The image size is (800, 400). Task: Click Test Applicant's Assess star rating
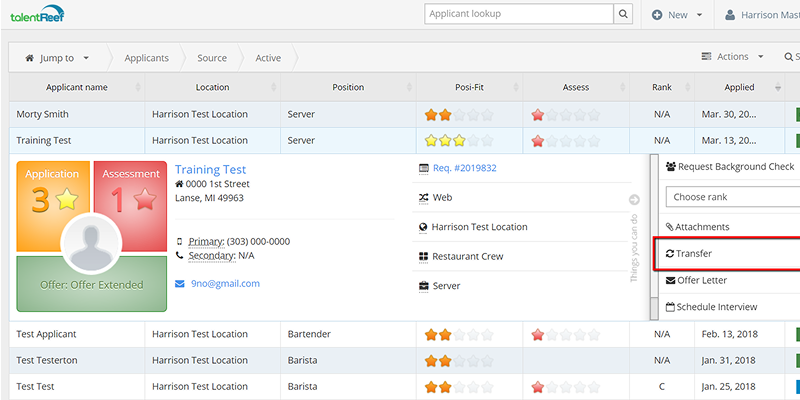pos(566,335)
